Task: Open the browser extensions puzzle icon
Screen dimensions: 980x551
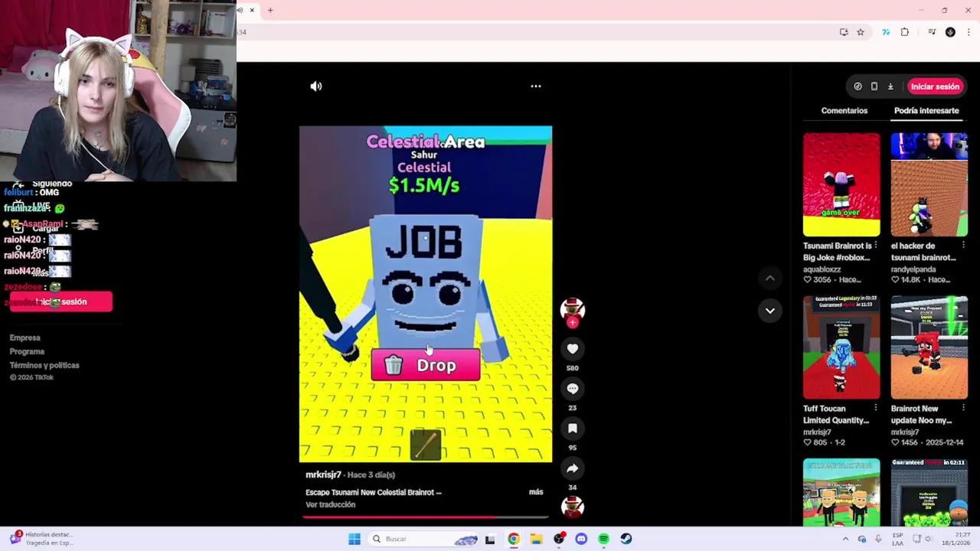Action: coord(905,32)
